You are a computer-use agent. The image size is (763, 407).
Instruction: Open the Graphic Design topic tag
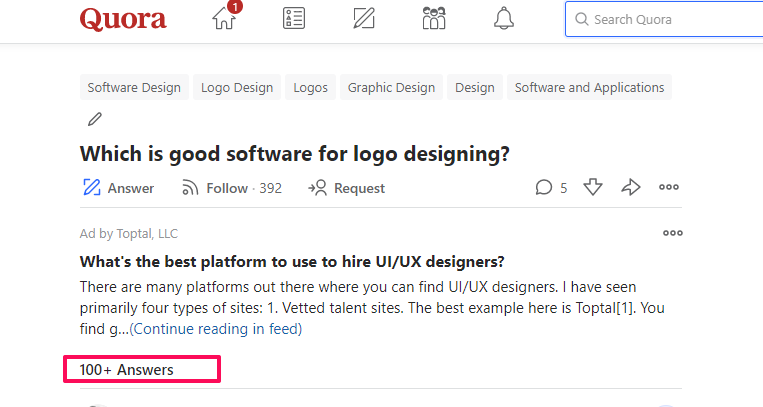click(391, 88)
